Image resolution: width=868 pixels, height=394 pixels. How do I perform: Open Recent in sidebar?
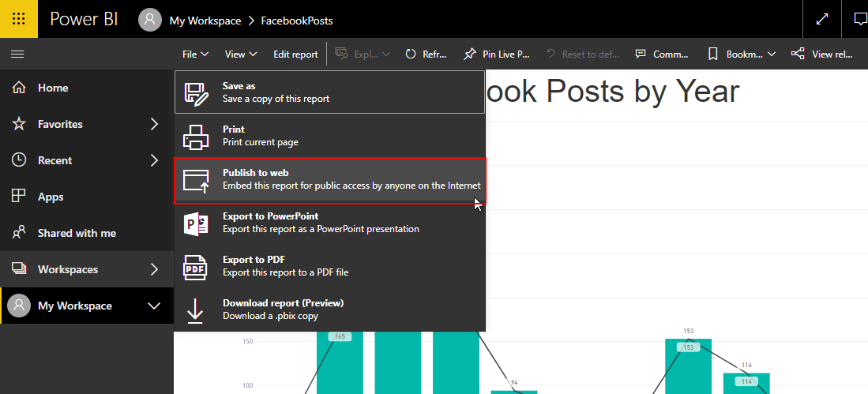coord(87,160)
